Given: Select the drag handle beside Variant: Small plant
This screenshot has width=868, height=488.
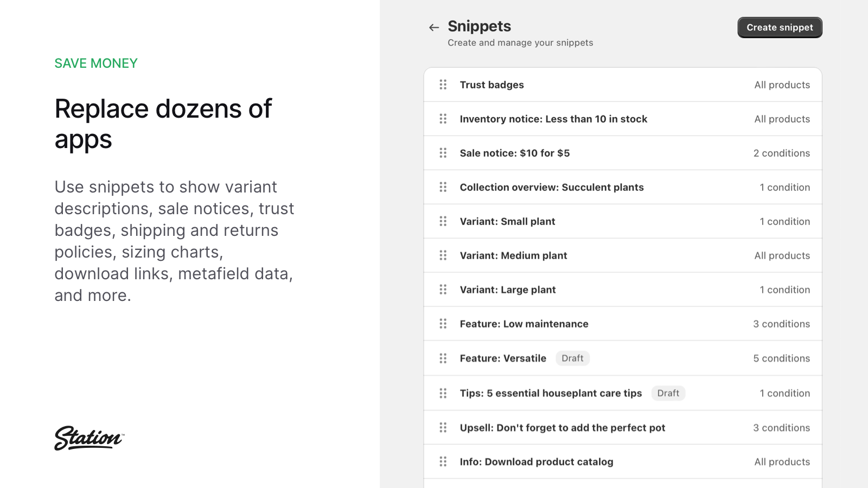Looking at the screenshot, I should [x=443, y=221].
